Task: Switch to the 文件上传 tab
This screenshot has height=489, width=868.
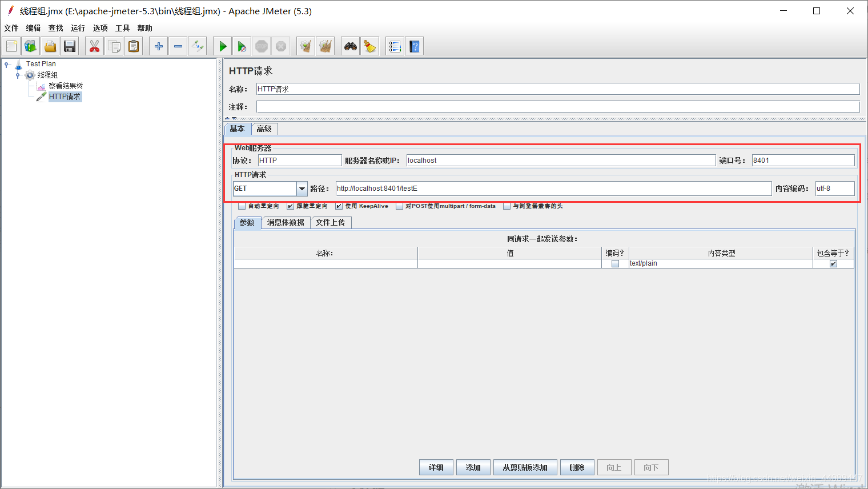Action: point(331,222)
